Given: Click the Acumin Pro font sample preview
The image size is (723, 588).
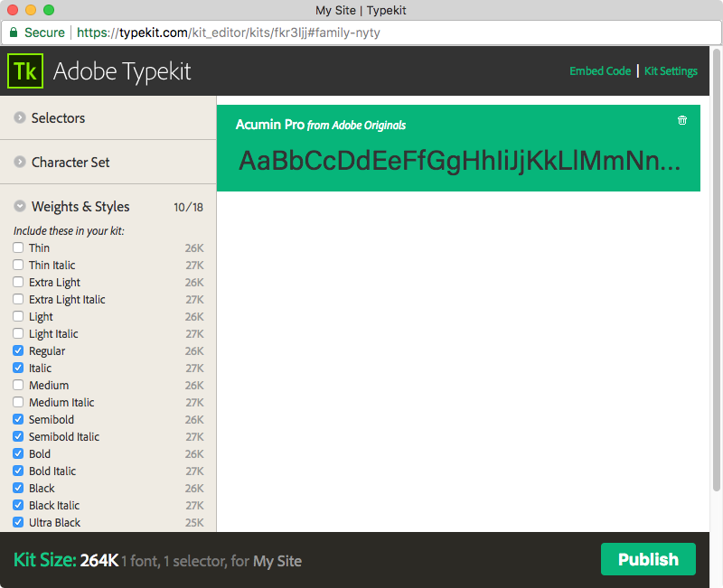Looking at the screenshot, I should pos(459,161).
